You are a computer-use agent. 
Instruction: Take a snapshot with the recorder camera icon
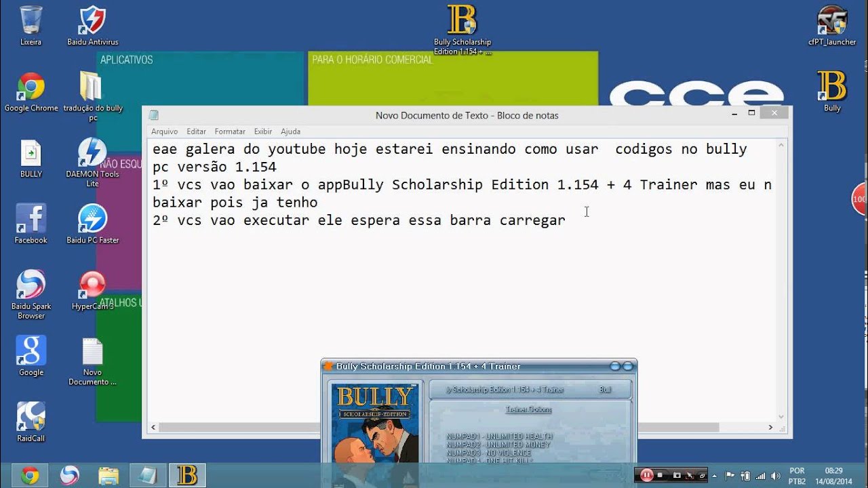tap(675, 475)
